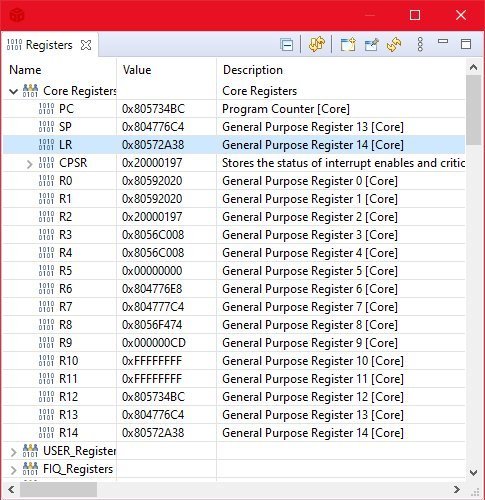The height and width of the screenshot is (500, 485).
Task: Click the R3 value 0x8056C008
Action: coord(153,235)
